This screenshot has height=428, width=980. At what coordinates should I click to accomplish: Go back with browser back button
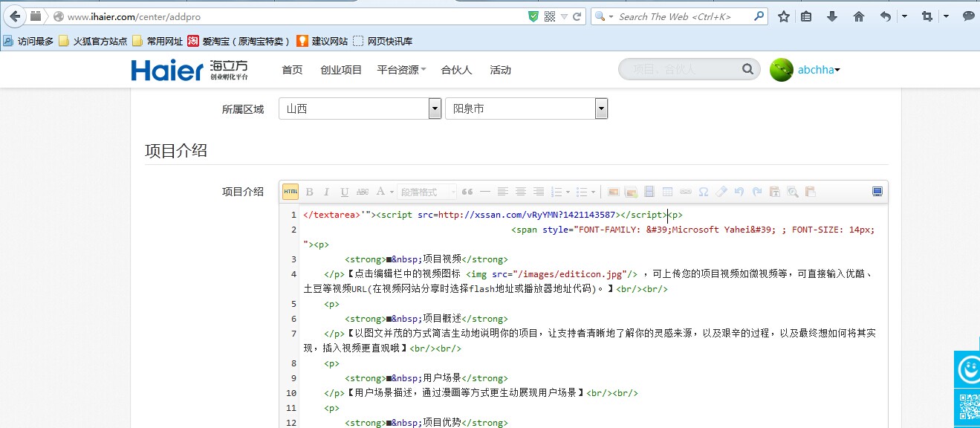click(15, 16)
